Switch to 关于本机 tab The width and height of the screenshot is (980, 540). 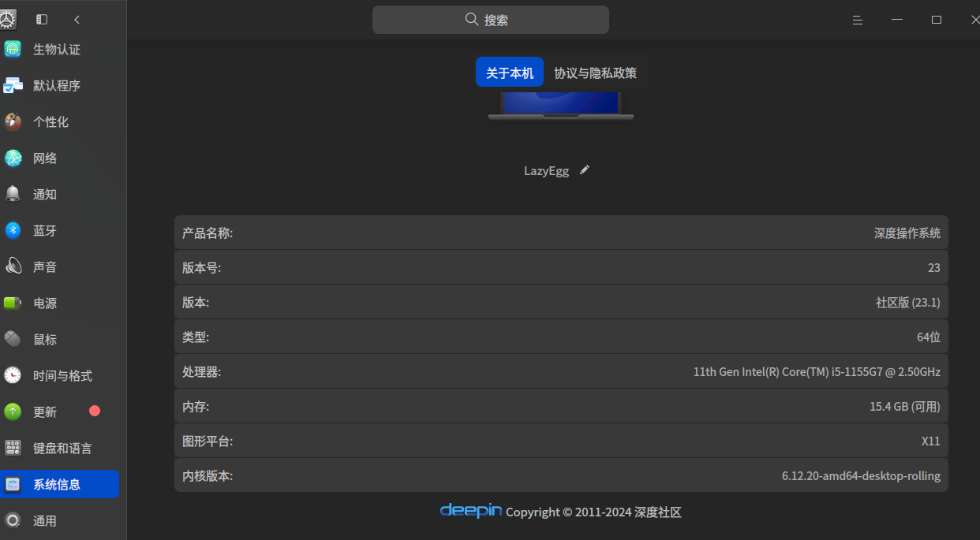tap(510, 73)
